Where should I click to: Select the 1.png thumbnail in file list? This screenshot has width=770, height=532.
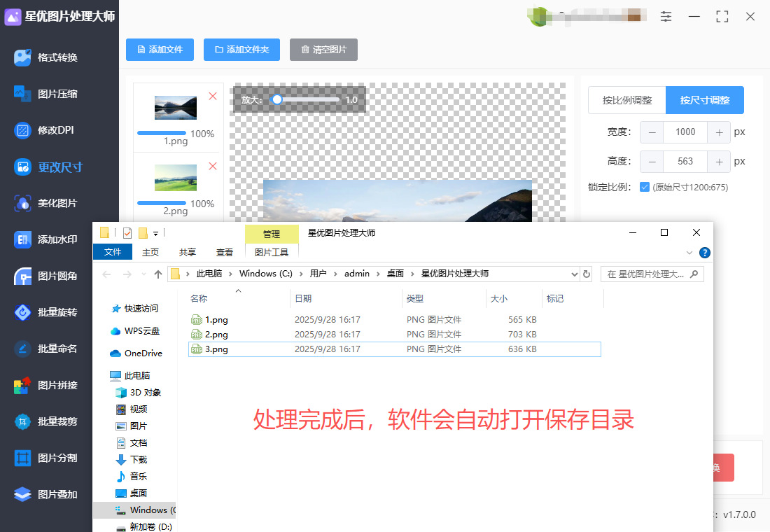pyautogui.click(x=176, y=108)
